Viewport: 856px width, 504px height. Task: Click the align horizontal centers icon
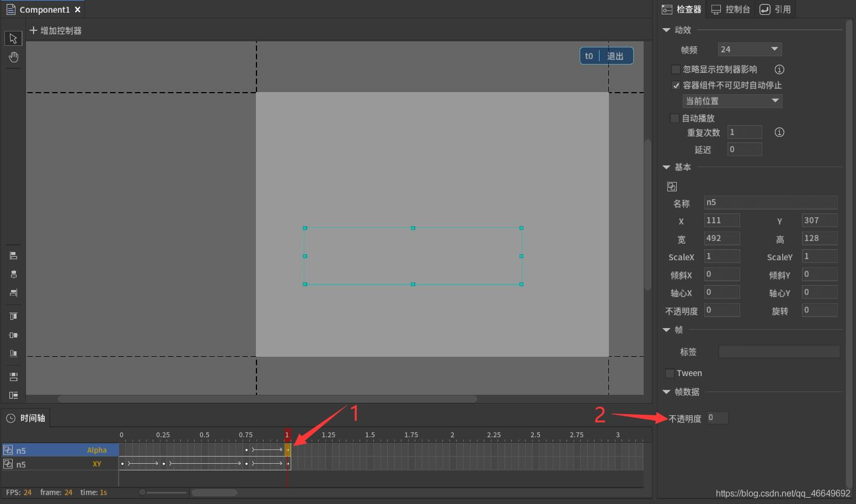[13, 274]
